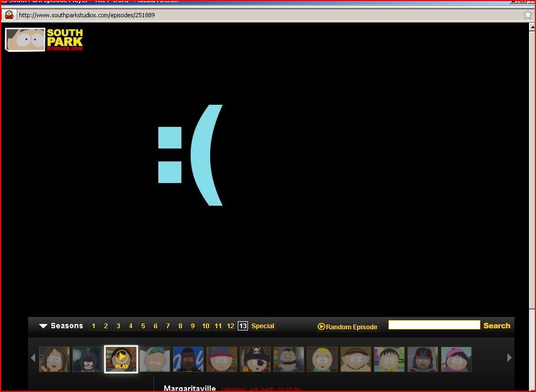Choose the last thumbnail with pink hat girl
Screen dimensions: 536x392
[456, 359]
